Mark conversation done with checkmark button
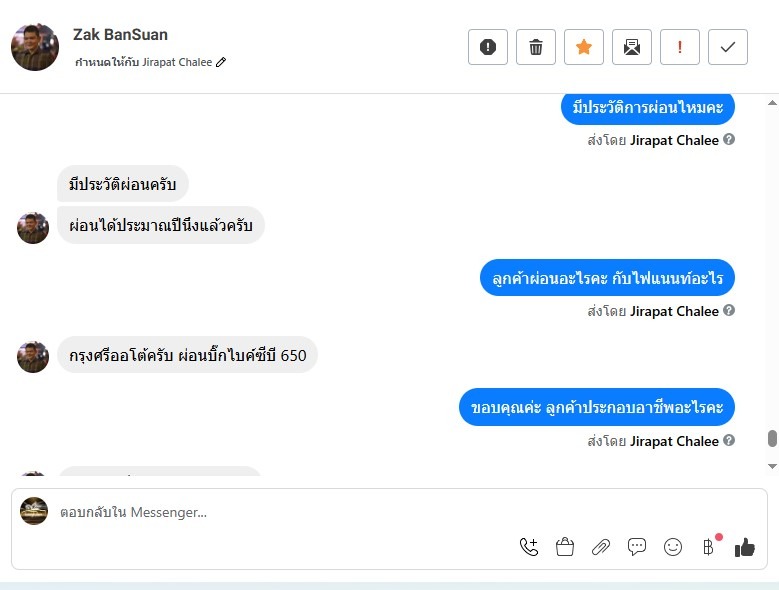The height and width of the screenshot is (590, 779). point(728,47)
